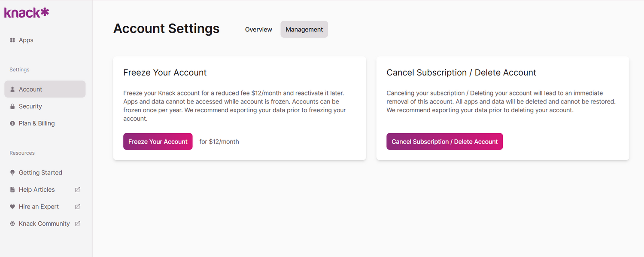The height and width of the screenshot is (257, 644).
Task: Open the Plan & Billing page
Action: 37,123
